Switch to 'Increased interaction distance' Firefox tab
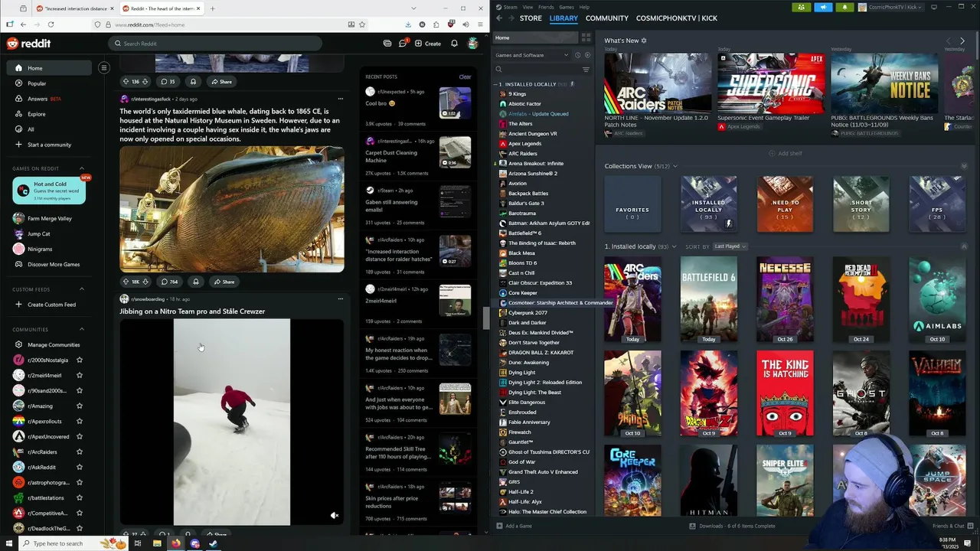The width and height of the screenshot is (980, 551). pyautogui.click(x=74, y=8)
